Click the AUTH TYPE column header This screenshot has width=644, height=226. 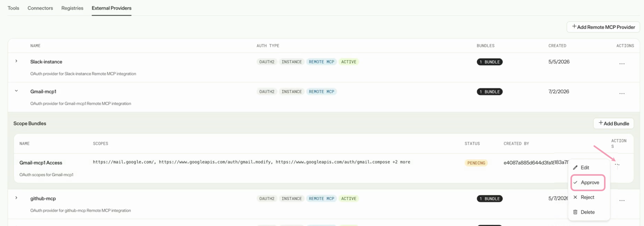pyautogui.click(x=268, y=46)
